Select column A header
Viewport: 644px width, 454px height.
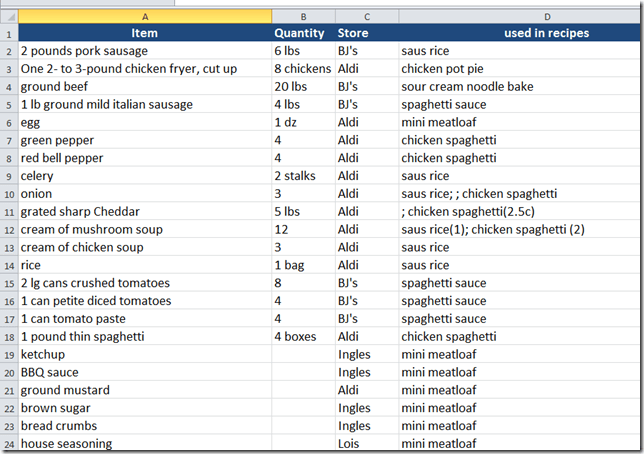coord(145,17)
